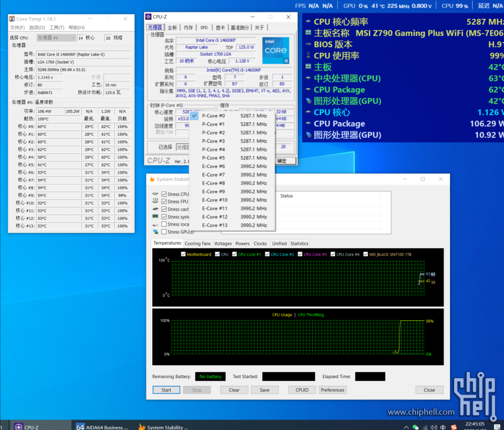The height and width of the screenshot is (430, 504).
Task: Uncheck the Stress CPU checkbox
Action: (x=164, y=194)
